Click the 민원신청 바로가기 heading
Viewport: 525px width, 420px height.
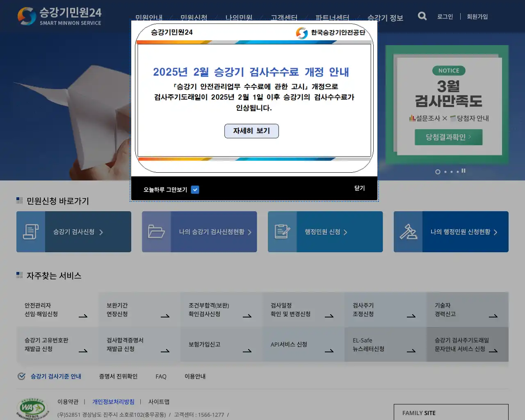tap(57, 201)
